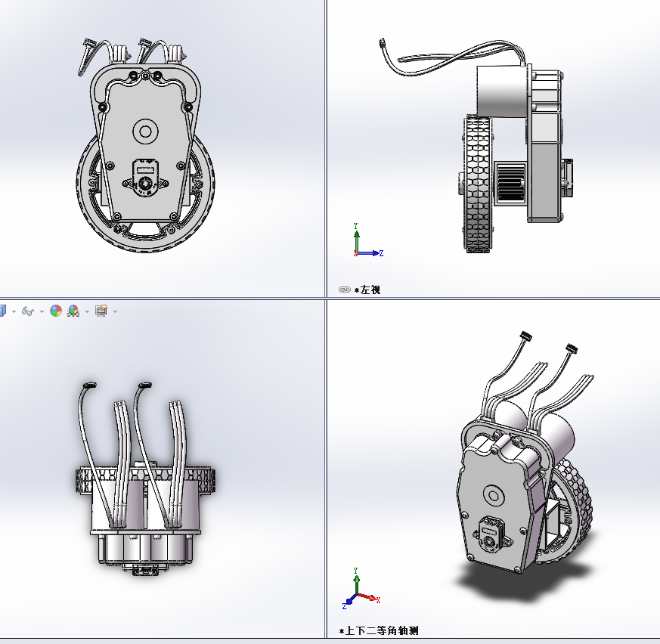Click the *左視 view label
660x644 pixels.
pyautogui.click(x=367, y=289)
